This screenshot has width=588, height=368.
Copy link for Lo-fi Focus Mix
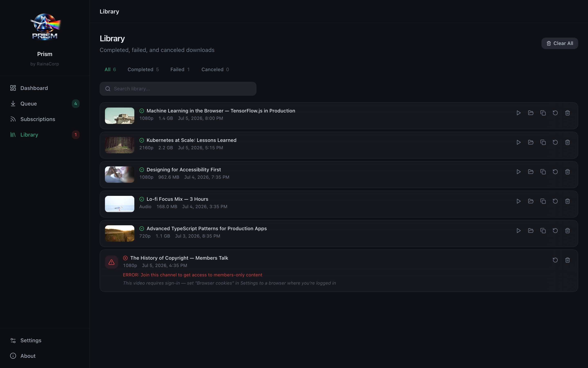point(543,201)
